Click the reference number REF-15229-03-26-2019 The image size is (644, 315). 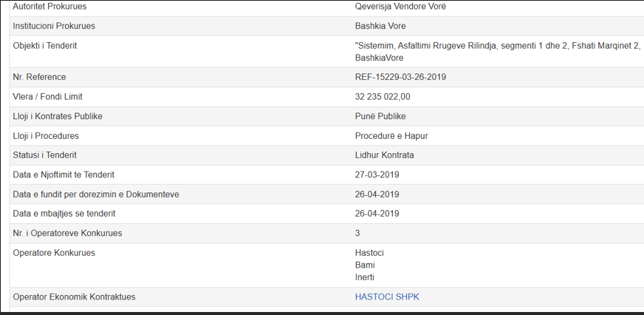coord(400,77)
